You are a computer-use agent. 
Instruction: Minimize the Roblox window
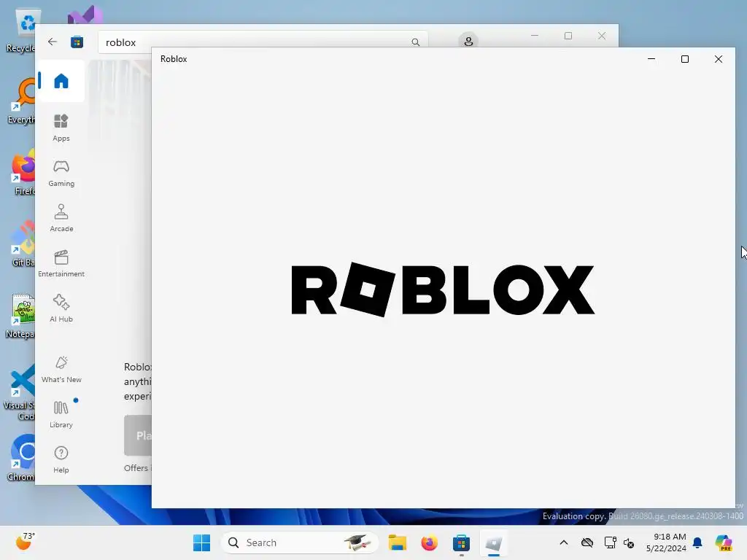pos(651,59)
